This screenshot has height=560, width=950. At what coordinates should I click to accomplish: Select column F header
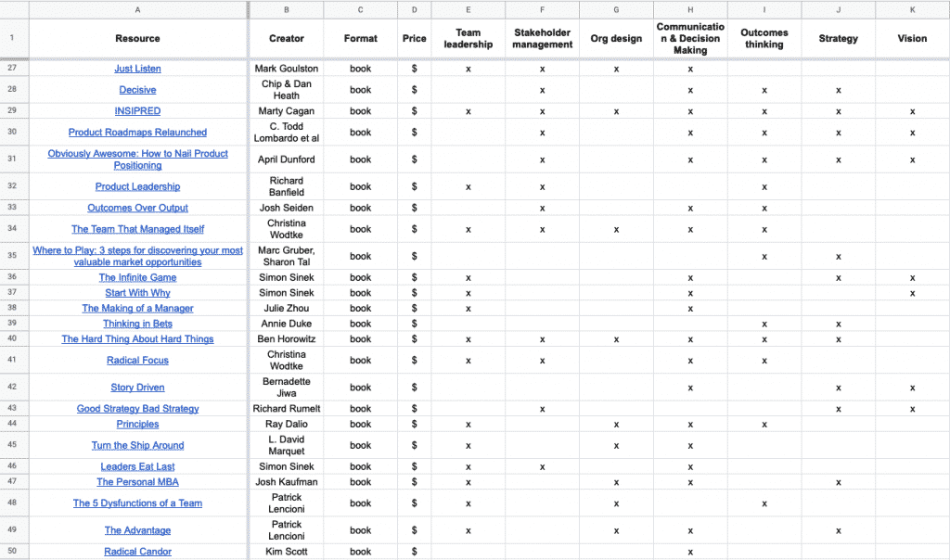(x=542, y=9)
